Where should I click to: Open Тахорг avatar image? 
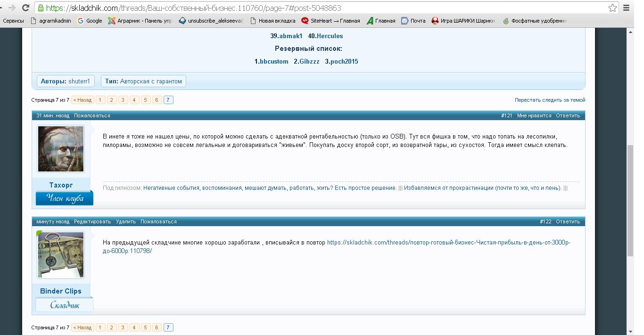[x=61, y=149]
